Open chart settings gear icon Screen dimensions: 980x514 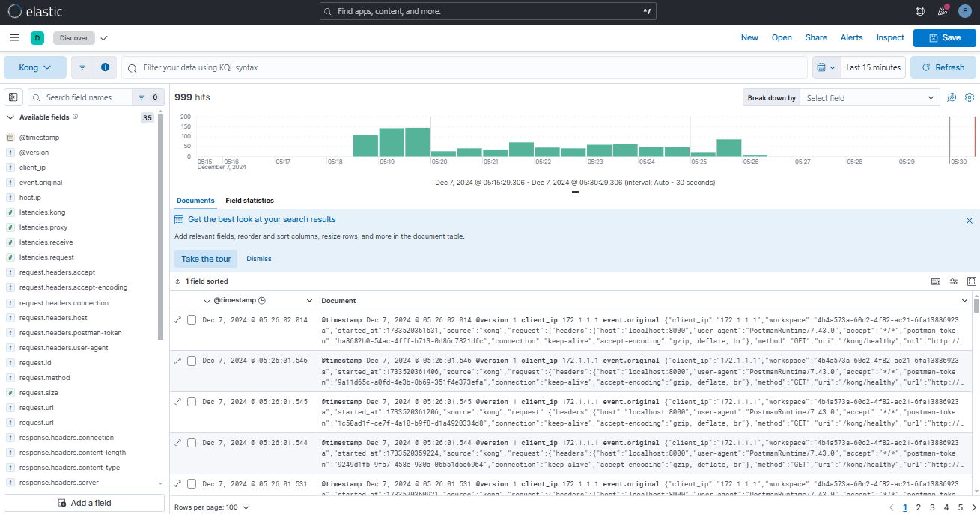[970, 97]
